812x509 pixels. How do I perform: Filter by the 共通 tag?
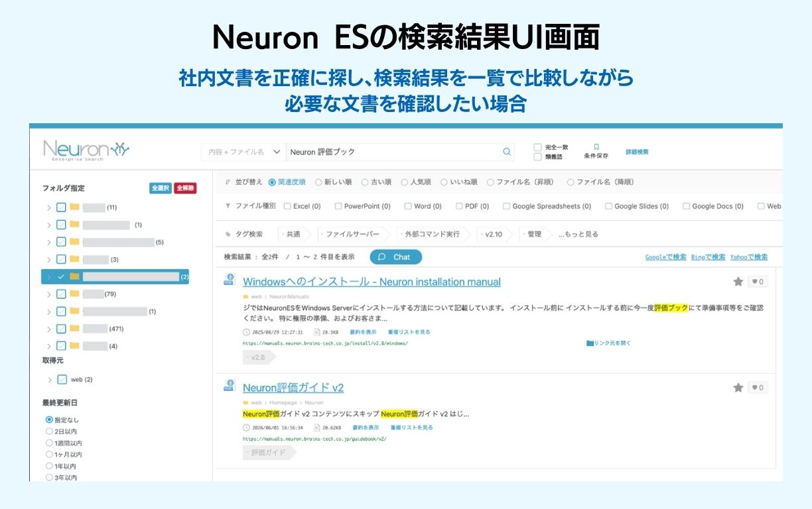pos(293,234)
